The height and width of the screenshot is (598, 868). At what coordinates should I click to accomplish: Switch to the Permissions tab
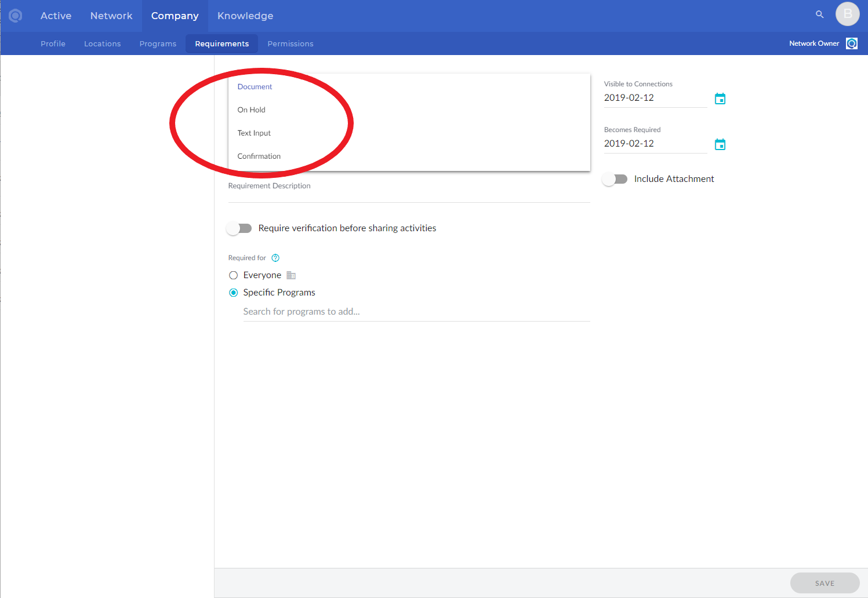coord(290,44)
